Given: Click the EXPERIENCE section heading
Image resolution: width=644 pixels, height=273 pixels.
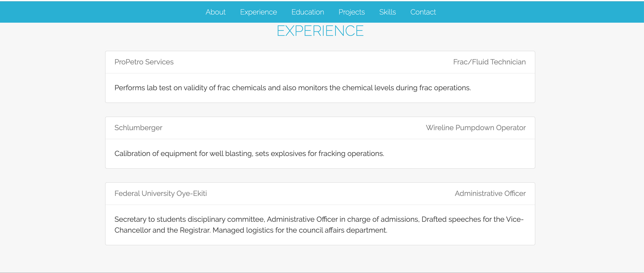Looking at the screenshot, I should point(320,31).
